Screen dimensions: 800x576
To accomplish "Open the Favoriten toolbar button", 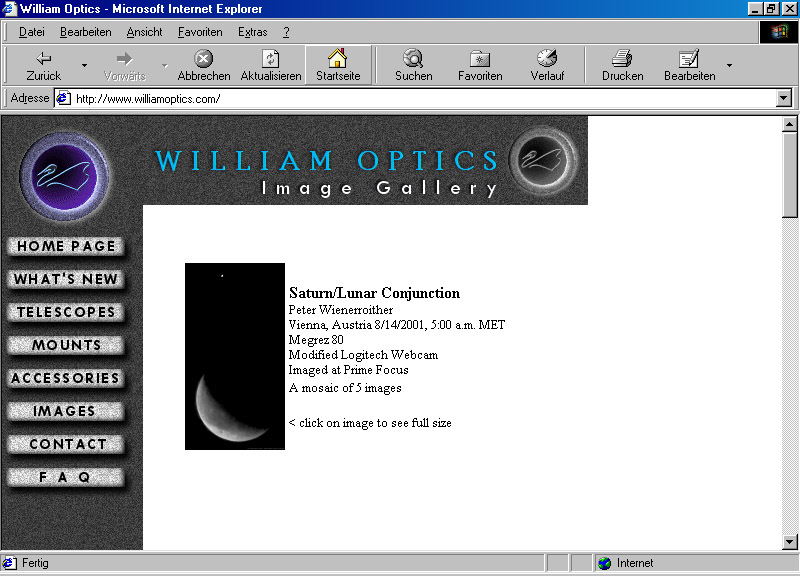I will [x=480, y=65].
